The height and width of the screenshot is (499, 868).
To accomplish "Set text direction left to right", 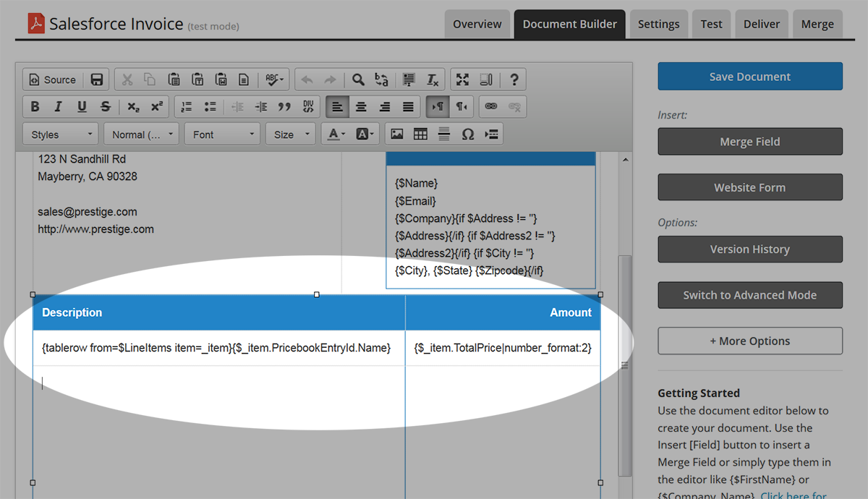I will tap(438, 106).
